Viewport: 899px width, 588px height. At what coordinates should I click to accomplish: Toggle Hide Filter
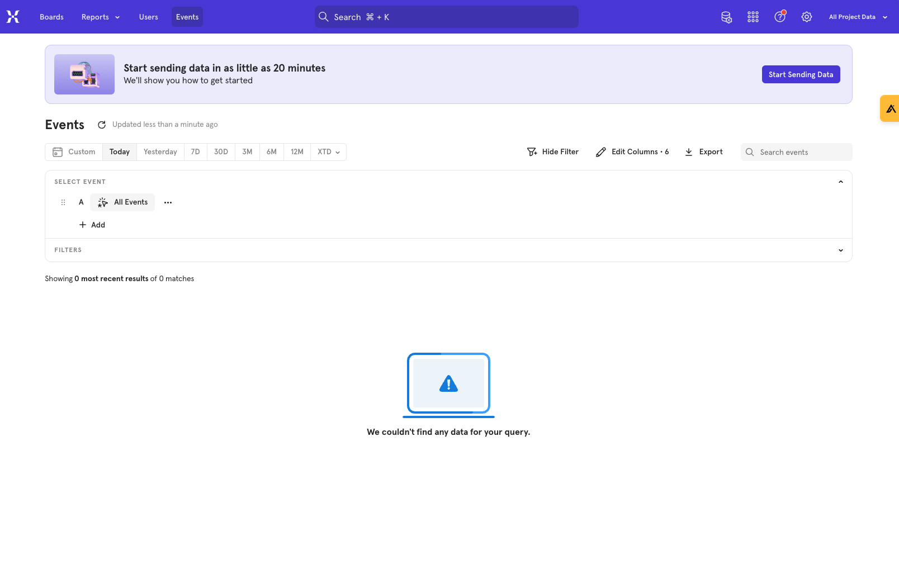pos(552,152)
